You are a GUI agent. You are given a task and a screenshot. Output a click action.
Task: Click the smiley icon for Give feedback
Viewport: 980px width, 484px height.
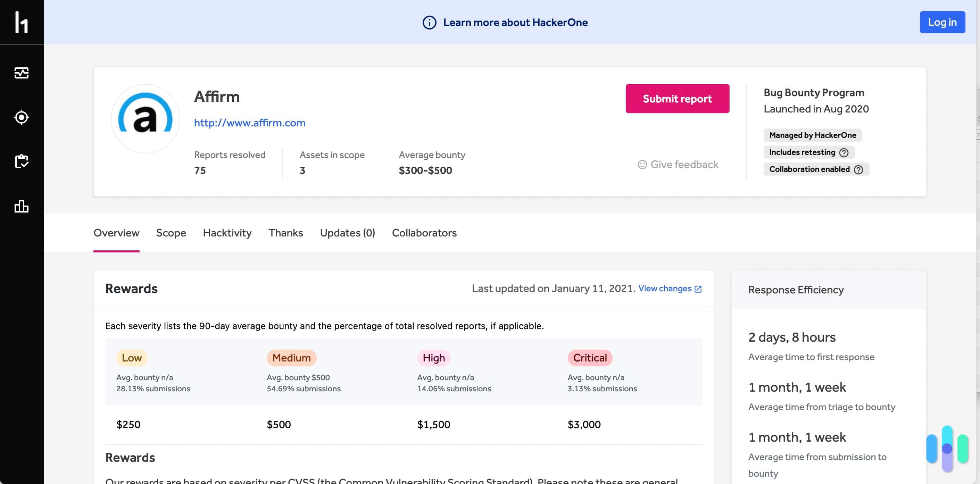pos(642,164)
